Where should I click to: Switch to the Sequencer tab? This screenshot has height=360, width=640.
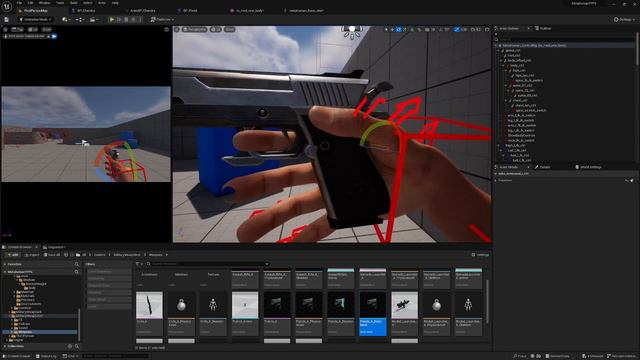pos(55,247)
